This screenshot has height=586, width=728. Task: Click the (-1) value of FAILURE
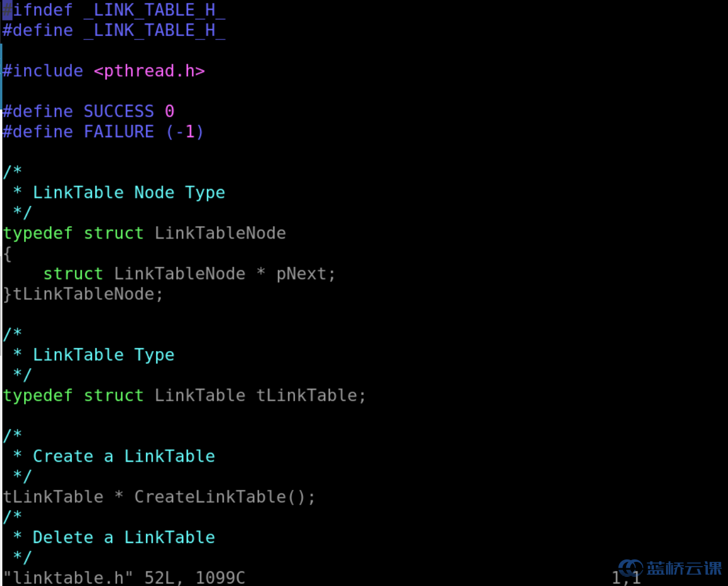185,132
